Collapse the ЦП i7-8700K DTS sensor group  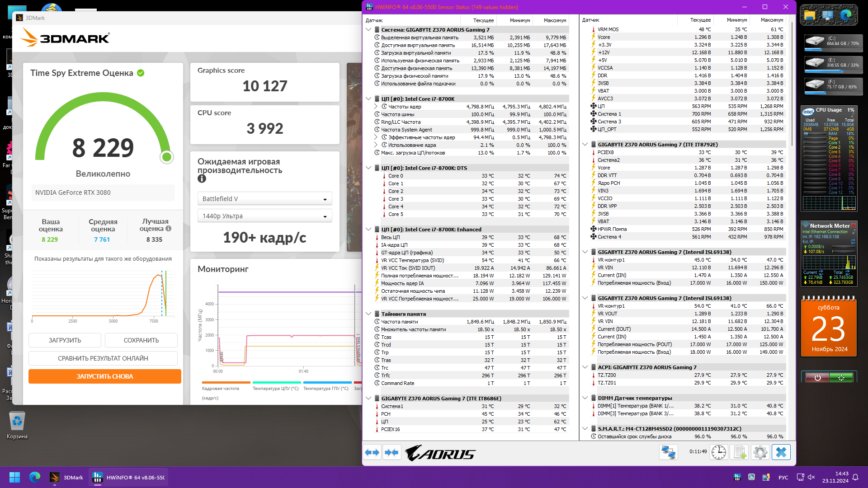pos(368,168)
